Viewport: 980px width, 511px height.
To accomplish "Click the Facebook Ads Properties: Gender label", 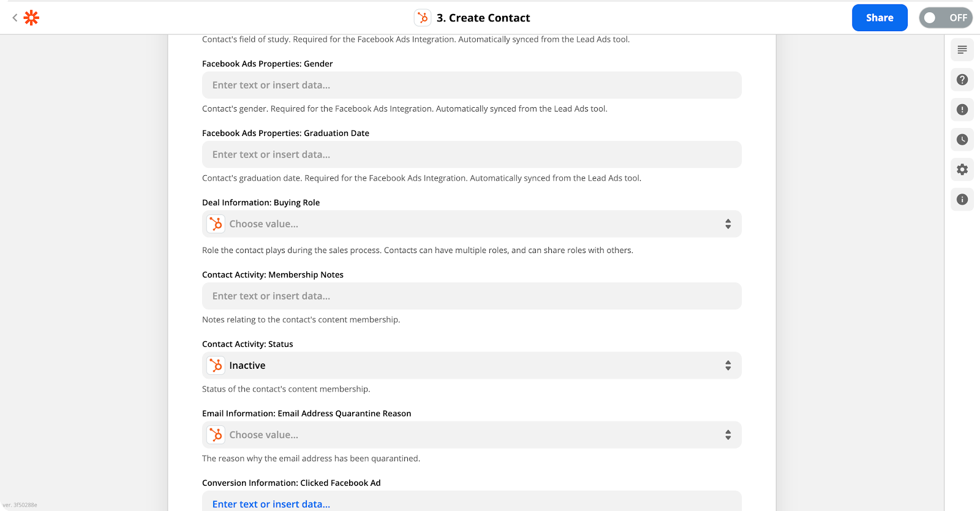I will click(268, 64).
